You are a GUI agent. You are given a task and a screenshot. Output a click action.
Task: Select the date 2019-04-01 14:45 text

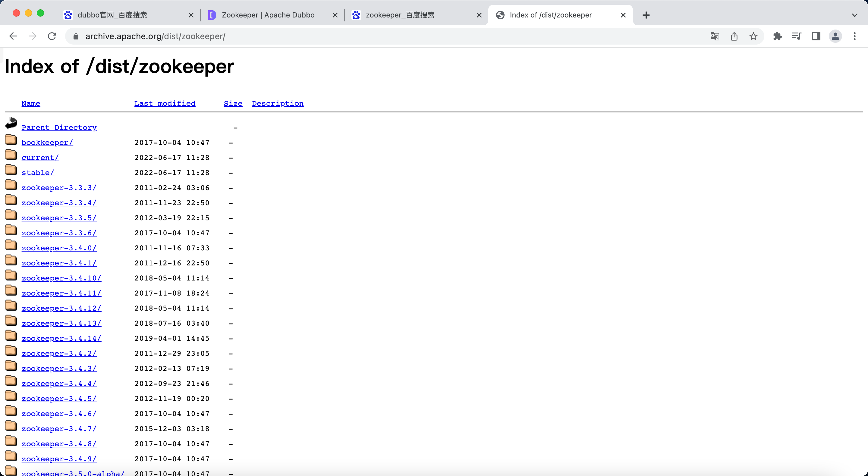pyautogui.click(x=172, y=338)
